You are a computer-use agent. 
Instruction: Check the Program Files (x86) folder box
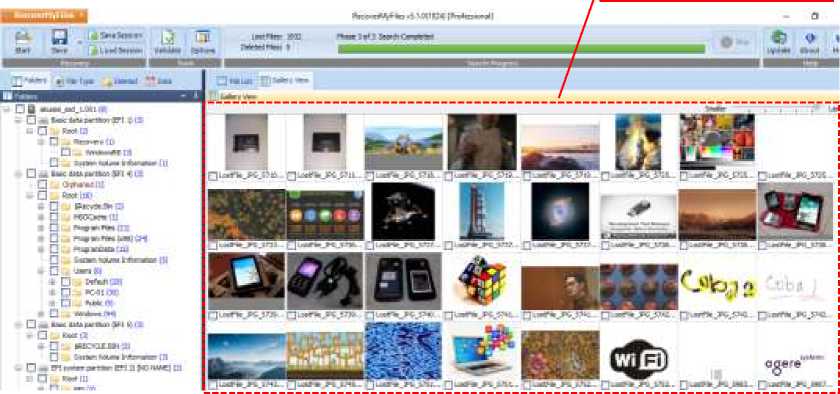(x=54, y=238)
